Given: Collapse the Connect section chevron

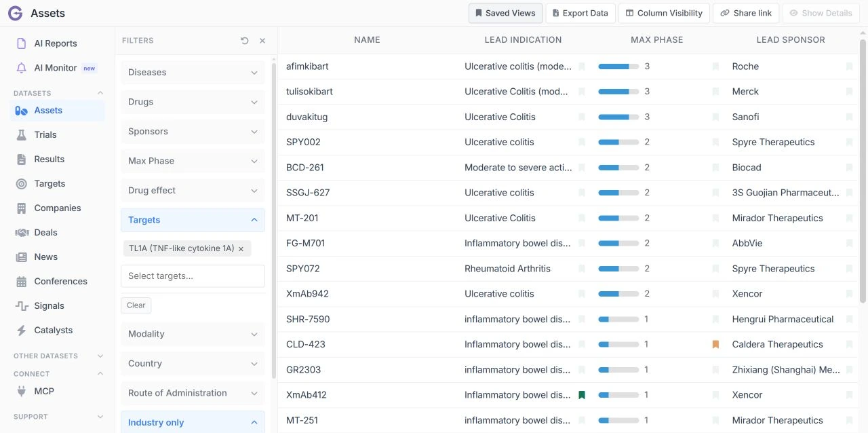Looking at the screenshot, I should (x=100, y=374).
